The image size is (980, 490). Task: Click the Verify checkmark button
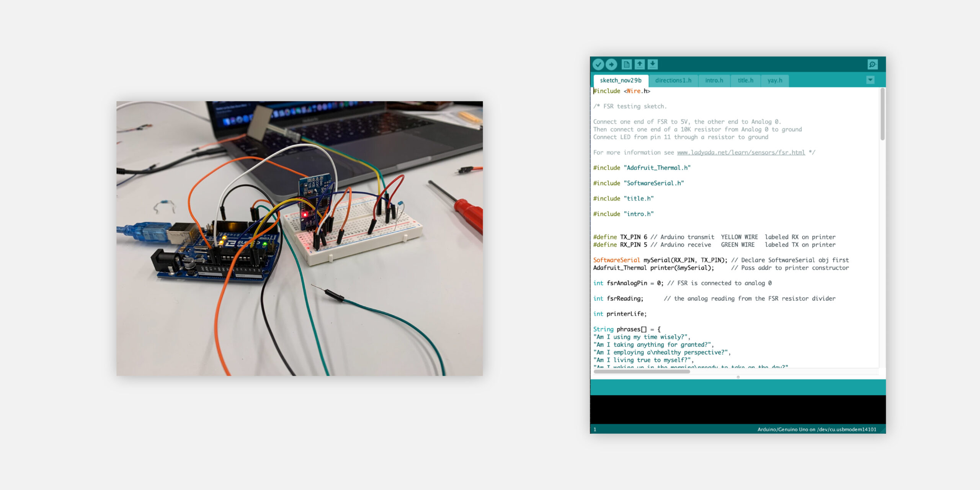(x=598, y=64)
